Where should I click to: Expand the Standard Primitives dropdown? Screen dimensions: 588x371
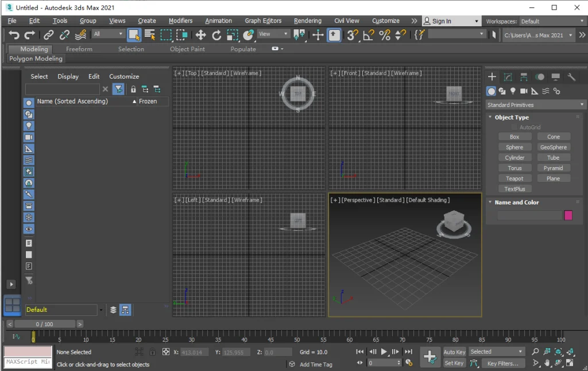tap(535, 105)
